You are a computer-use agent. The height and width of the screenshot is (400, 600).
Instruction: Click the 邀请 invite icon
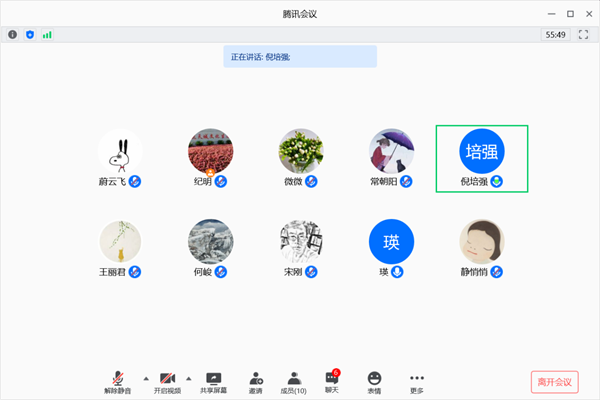click(x=256, y=381)
